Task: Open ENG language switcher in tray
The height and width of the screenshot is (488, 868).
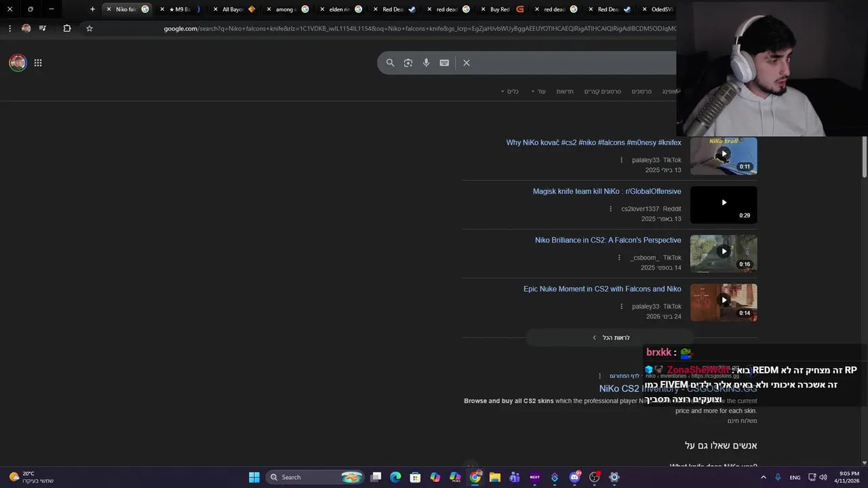Action: coord(795,477)
